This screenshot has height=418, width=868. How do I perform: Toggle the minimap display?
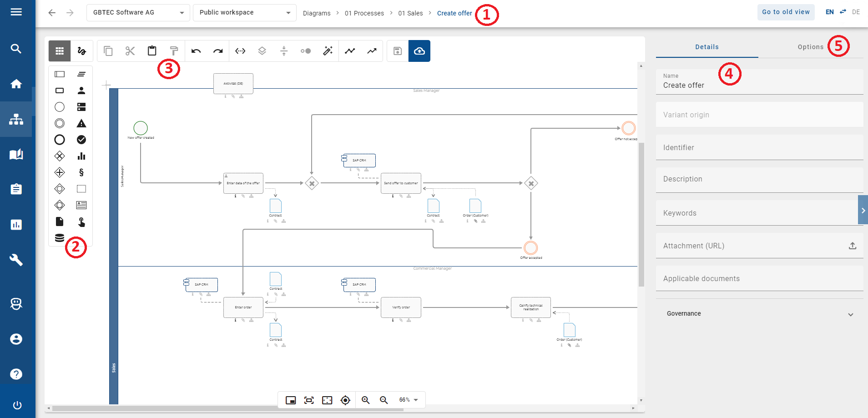point(291,400)
